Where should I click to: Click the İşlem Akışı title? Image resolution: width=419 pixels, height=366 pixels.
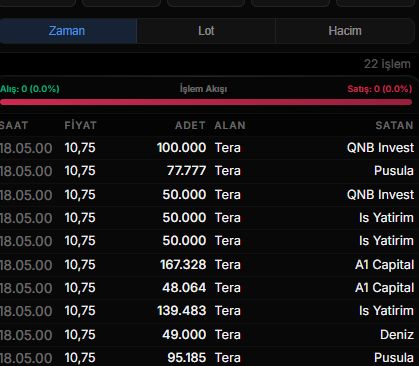click(203, 89)
